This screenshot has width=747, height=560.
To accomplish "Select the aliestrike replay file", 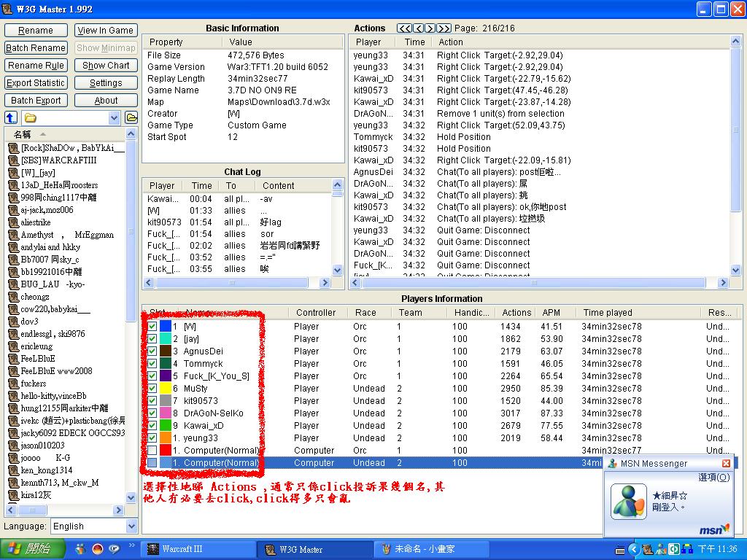I will click(35, 222).
